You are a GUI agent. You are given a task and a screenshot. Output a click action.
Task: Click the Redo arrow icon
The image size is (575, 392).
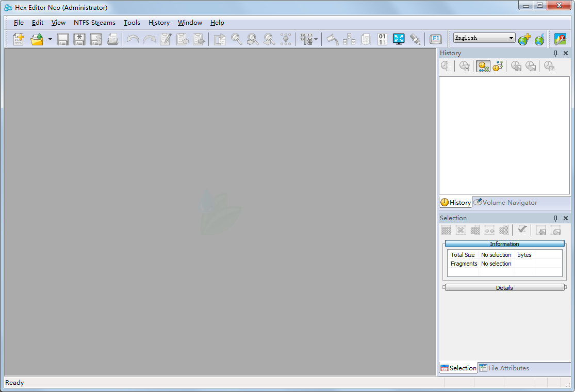tap(149, 39)
